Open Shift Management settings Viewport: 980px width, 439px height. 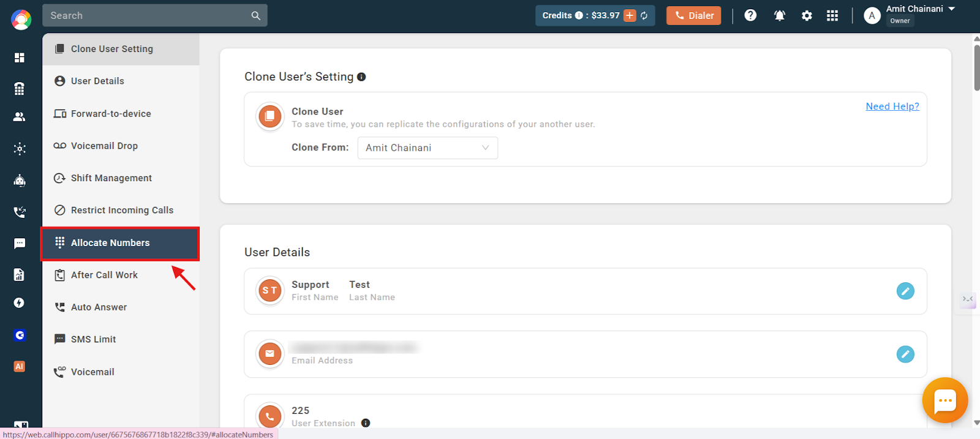(121, 178)
